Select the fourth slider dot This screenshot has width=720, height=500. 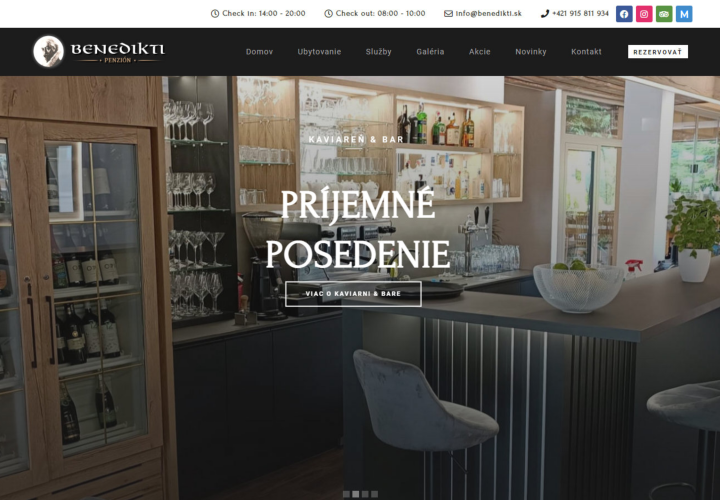375,494
